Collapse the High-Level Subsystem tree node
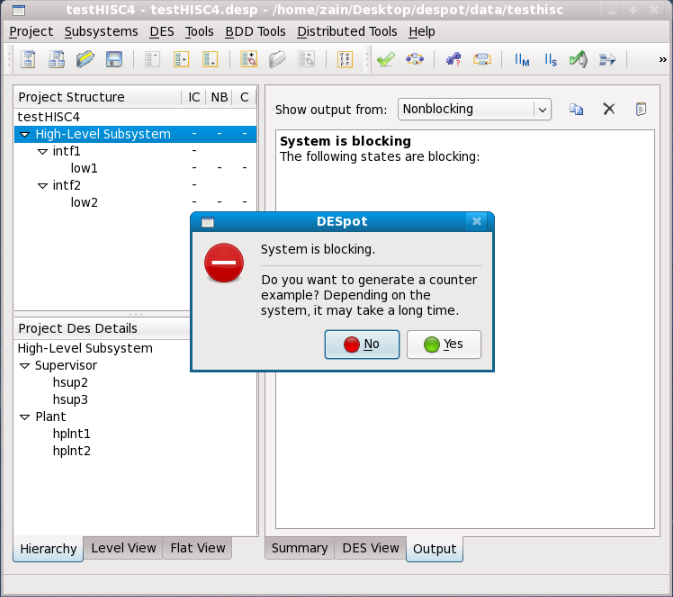This screenshot has height=597, width=673. (25, 134)
